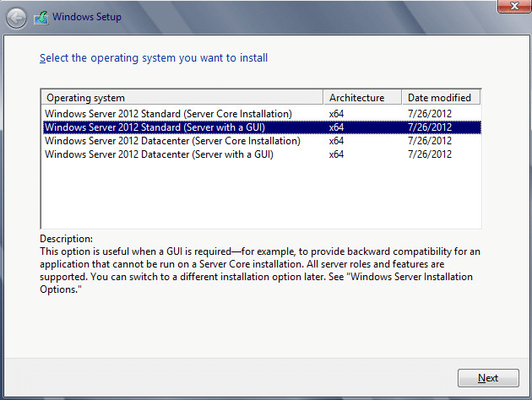Click the Next button
Screen dimensions: 532x400
pos(488,377)
